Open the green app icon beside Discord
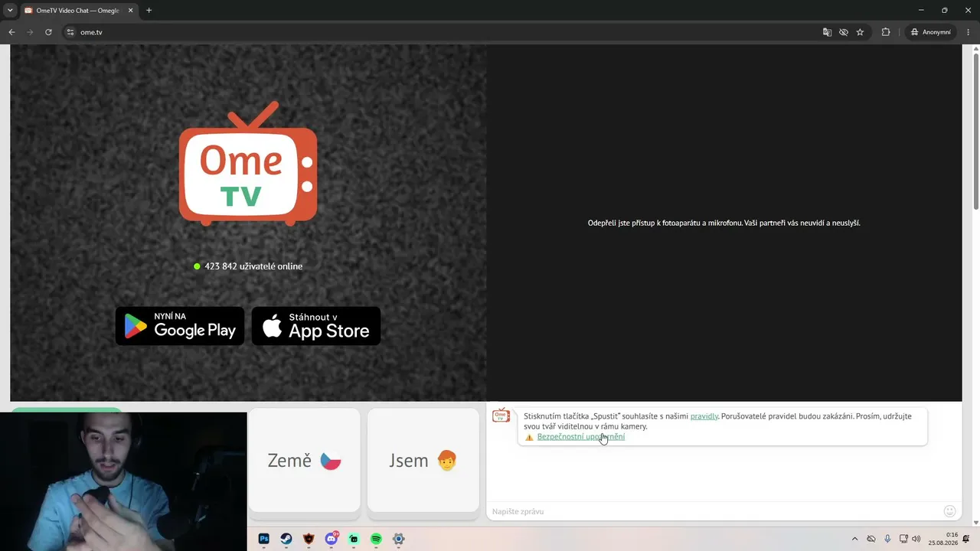The height and width of the screenshot is (551, 980). [354, 539]
